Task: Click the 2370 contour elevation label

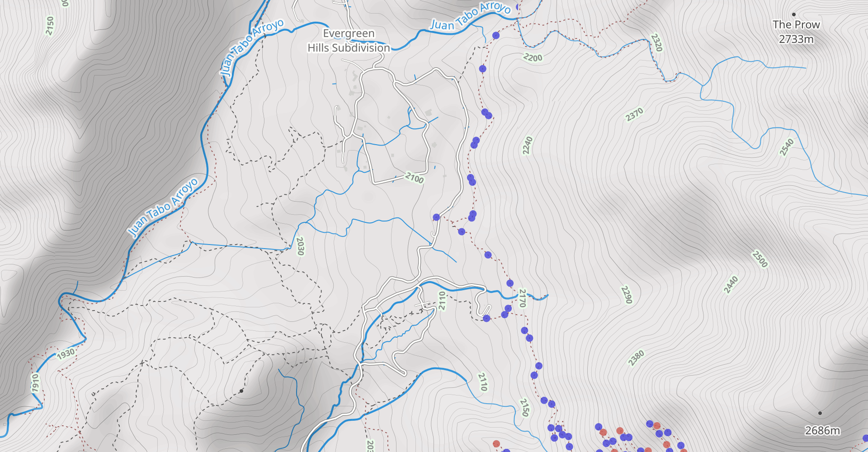Action: point(634,114)
